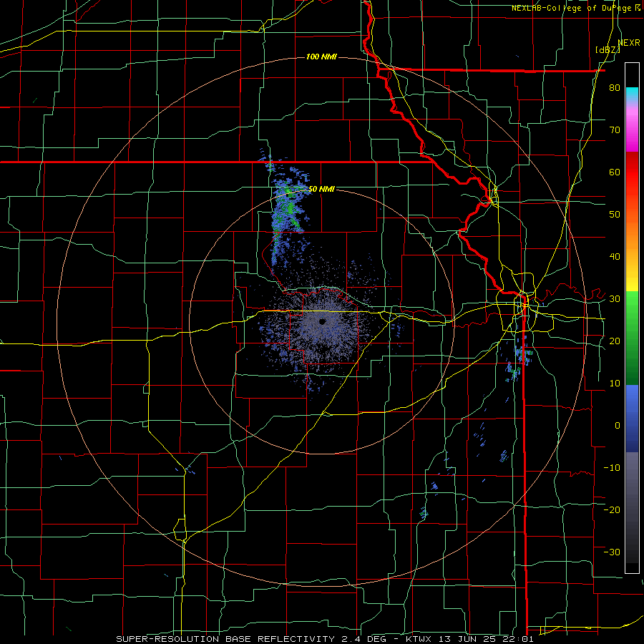Click the radar site center dot

[x=322, y=321]
